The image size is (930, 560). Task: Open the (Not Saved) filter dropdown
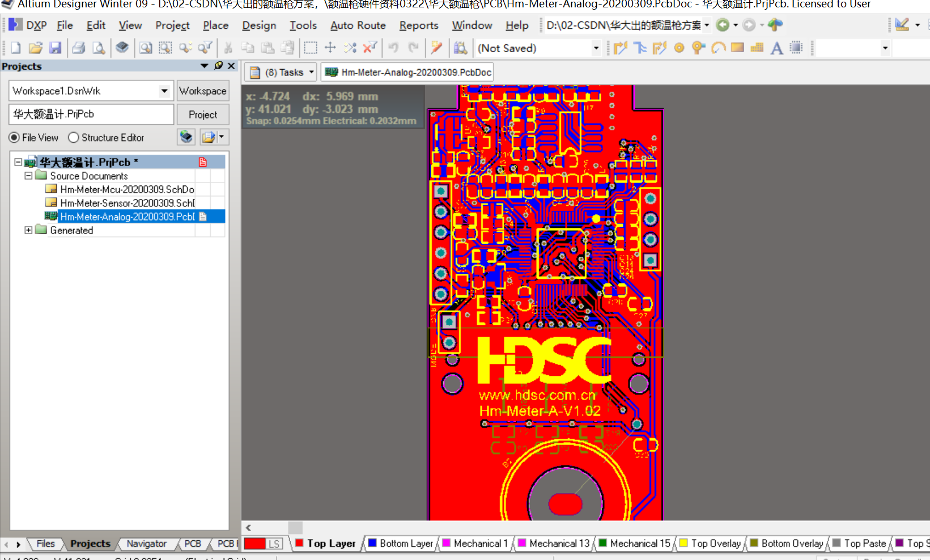pos(596,48)
